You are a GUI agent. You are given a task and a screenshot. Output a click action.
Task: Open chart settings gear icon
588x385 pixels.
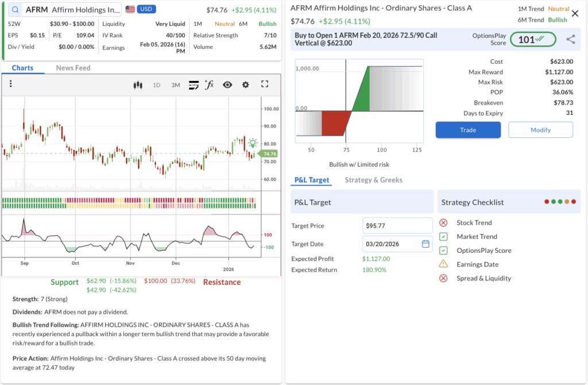[x=246, y=85]
